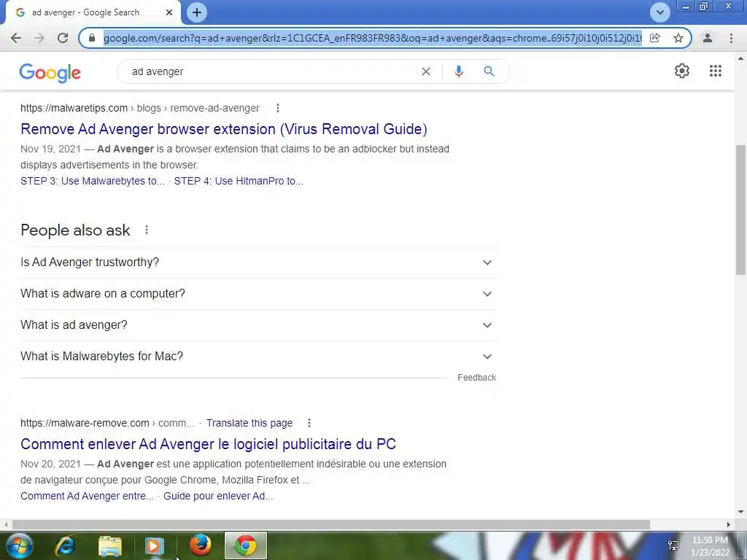Open 'Comment Ad Avenger entre...' sitelink
The width and height of the screenshot is (747, 560).
point(88,496)
